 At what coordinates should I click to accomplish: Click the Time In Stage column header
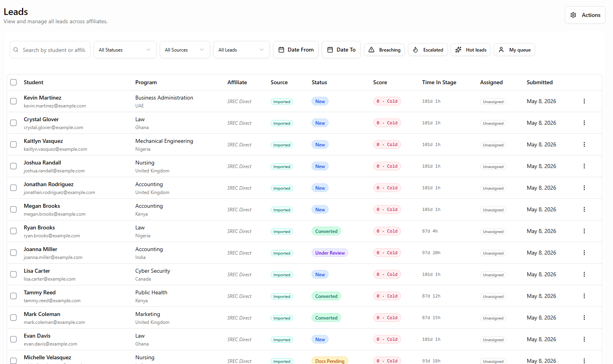(439, 82)
